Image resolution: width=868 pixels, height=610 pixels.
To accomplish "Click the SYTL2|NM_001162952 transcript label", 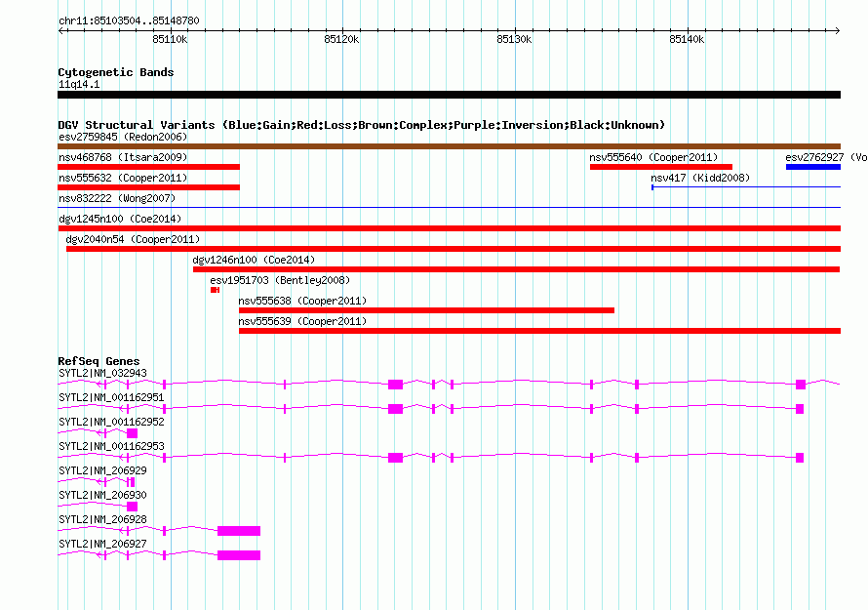I will click(x=111, y=423).
